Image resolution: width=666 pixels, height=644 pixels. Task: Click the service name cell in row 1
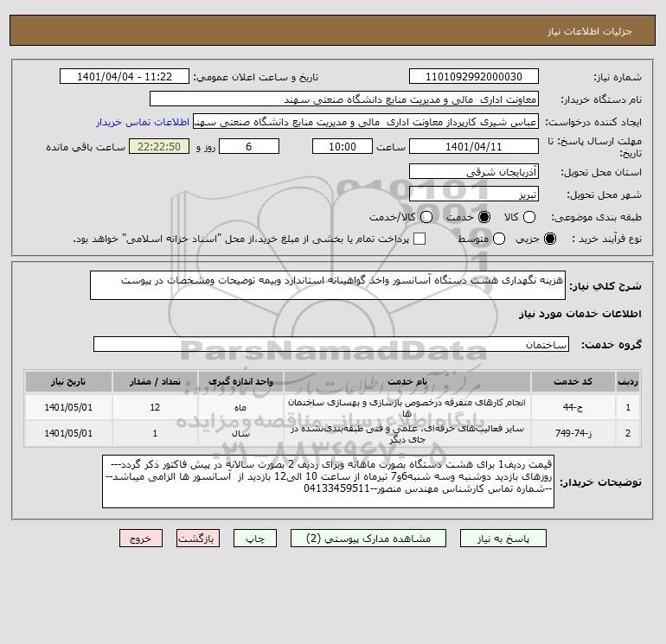[x=407, y=407]
